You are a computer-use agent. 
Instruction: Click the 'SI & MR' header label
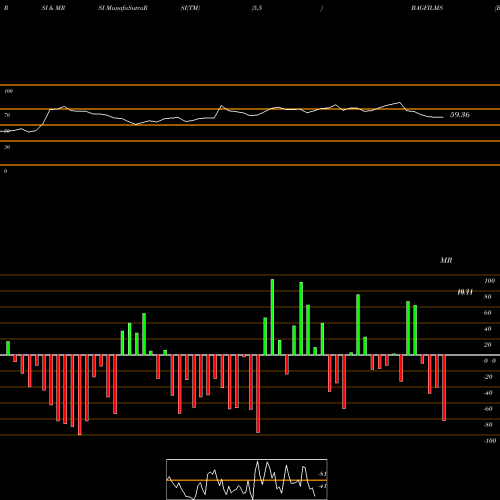click(53, 8)
